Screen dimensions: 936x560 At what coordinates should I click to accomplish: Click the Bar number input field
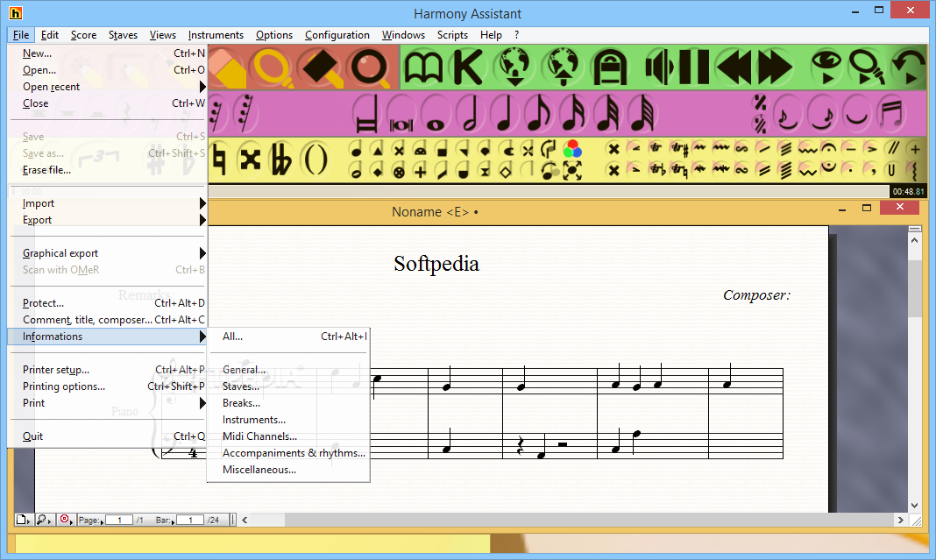(x=190, y=520)
